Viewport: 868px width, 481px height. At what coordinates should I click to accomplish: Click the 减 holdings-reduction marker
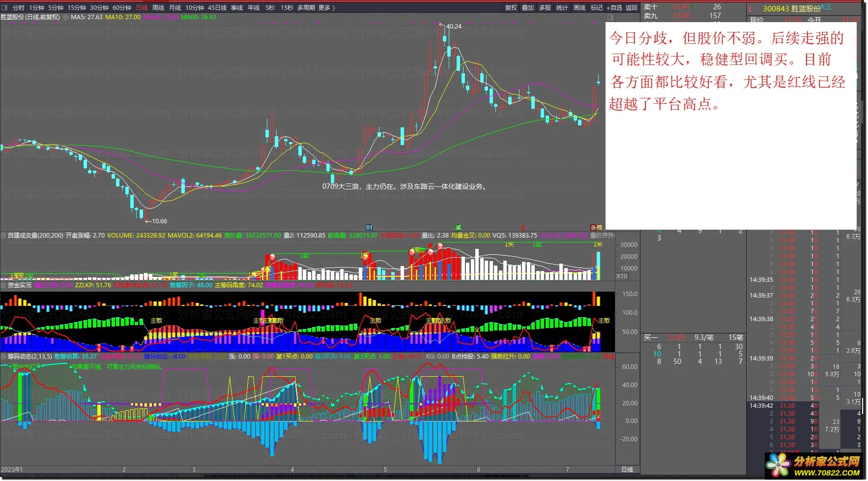tap(458, 228)
